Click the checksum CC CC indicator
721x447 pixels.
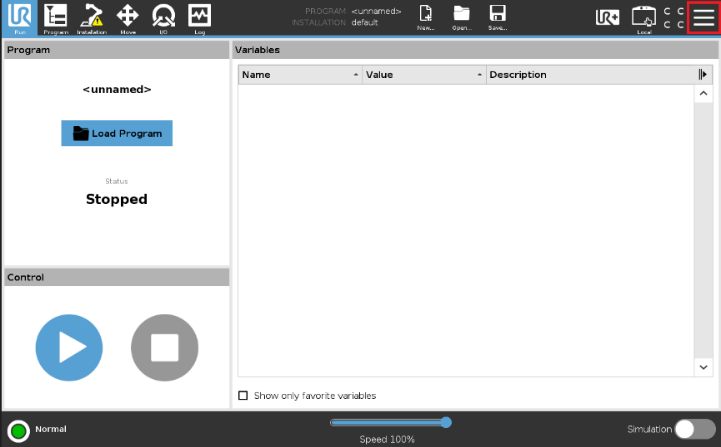tap(674, 18)
